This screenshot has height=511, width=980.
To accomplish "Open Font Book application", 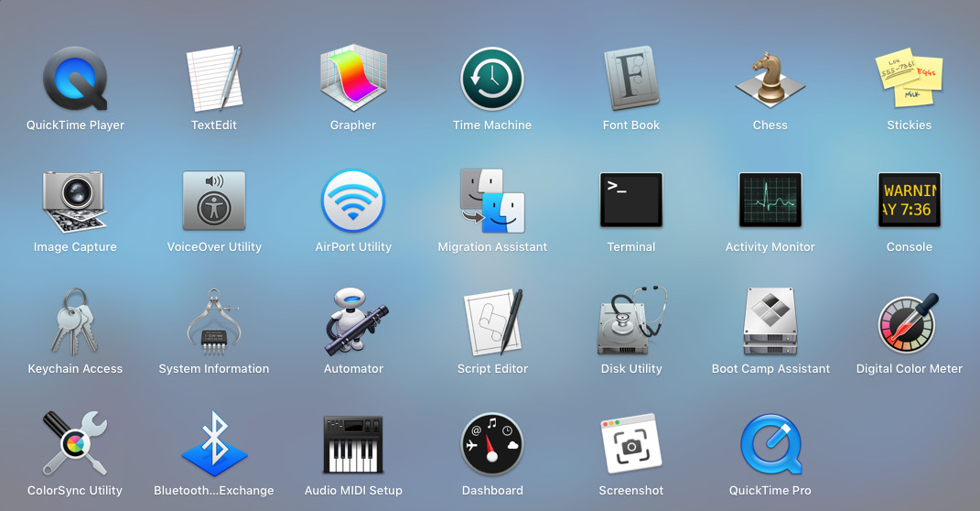I will (x=631, y=80).
